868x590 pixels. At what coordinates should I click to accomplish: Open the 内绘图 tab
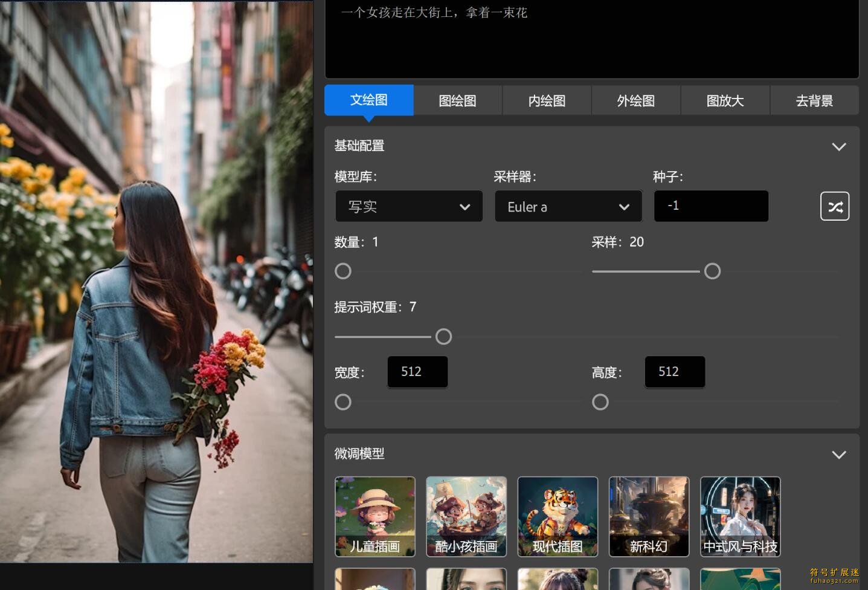tap(547, 100)
